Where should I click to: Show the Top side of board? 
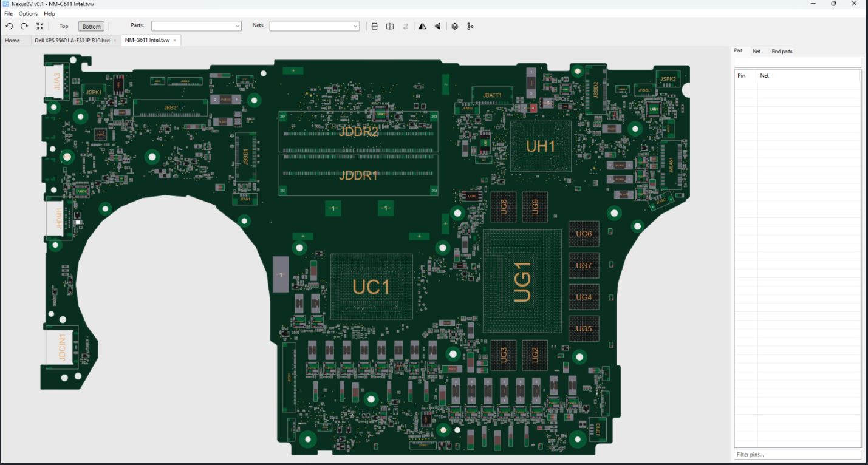click(x=64, y=26)
